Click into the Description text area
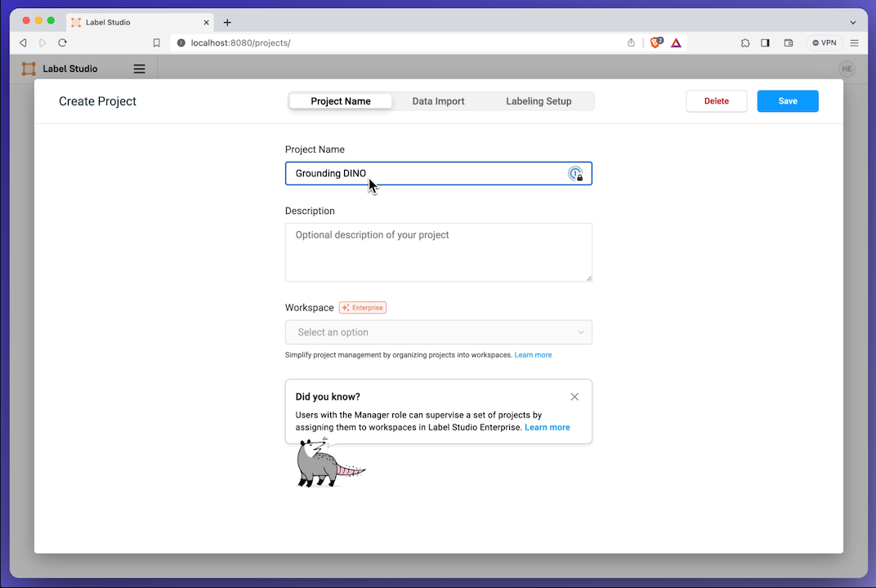Screen dimensions: 876x588 (x=439, y=252)
